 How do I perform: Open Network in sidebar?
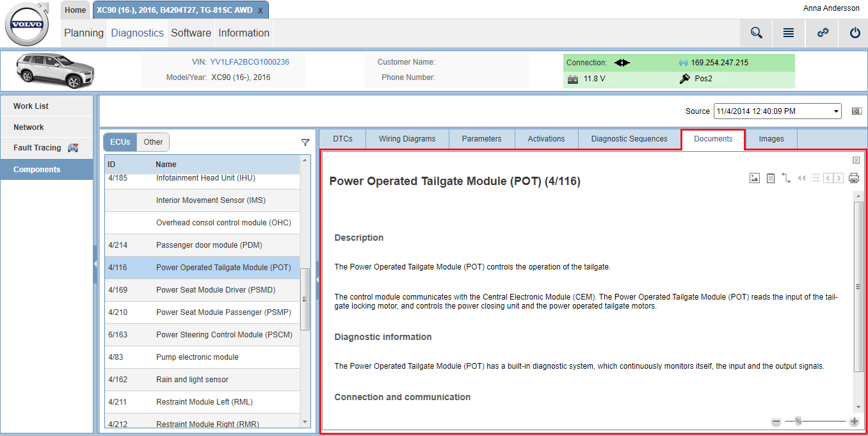(x=47, y=127)
